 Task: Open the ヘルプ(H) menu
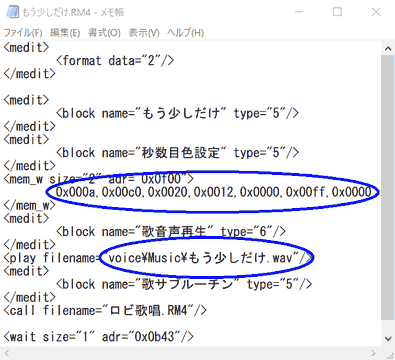(185, 33)
